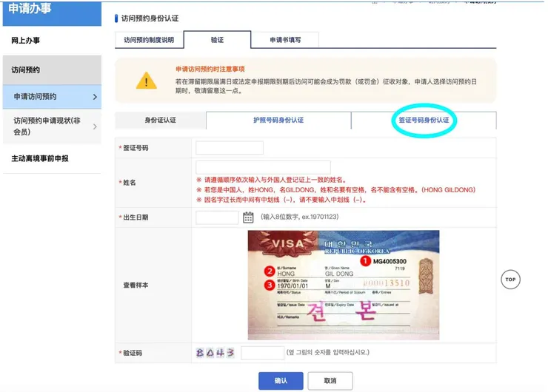Click the 申请访问预约时注意事项 notice title
This screenshot has width=548, height=392.
coord(210,69)
